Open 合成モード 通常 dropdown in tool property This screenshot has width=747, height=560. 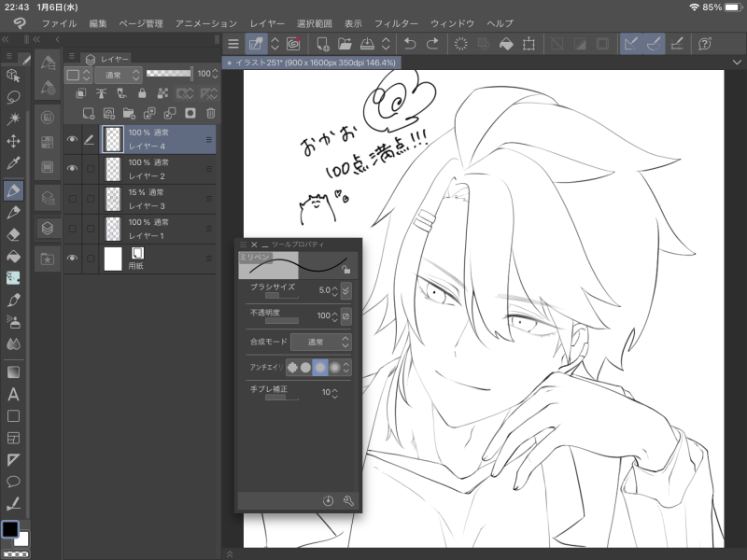[321, 342]
